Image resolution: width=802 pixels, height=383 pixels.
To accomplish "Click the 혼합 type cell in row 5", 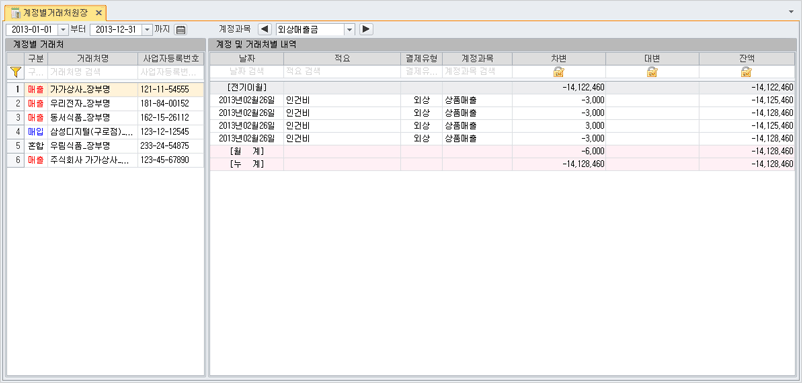I will tap(36, 146).
